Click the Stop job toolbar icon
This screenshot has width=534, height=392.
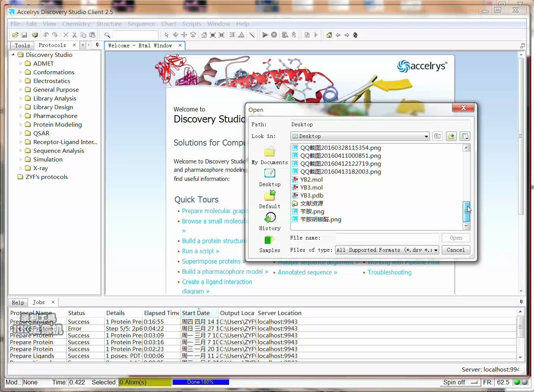click(x=274, y=35)
